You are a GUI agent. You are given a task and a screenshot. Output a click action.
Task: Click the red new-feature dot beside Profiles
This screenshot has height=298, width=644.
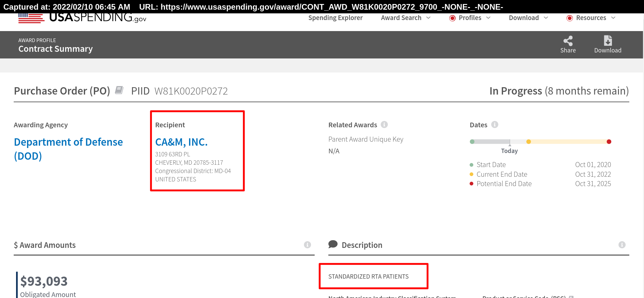tap(452, 18)
